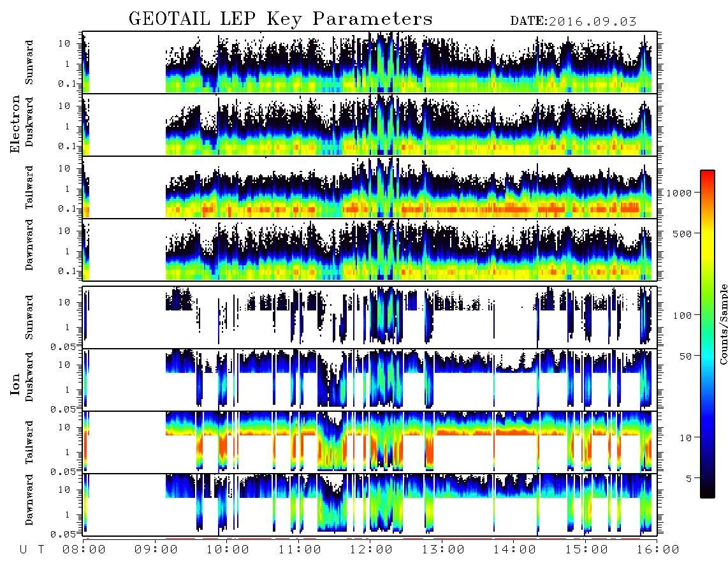
Task: Click the 14:00 time tick label
Action: point(514,550)
